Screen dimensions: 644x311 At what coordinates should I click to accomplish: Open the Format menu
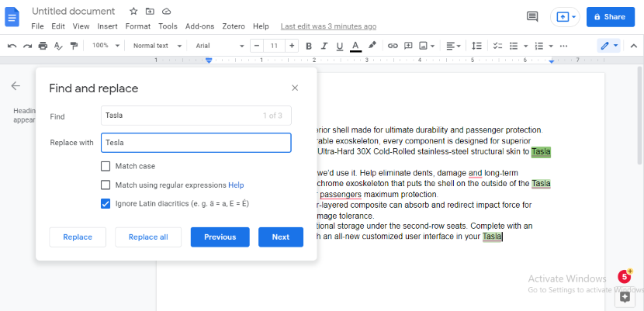tap(137, 26)
